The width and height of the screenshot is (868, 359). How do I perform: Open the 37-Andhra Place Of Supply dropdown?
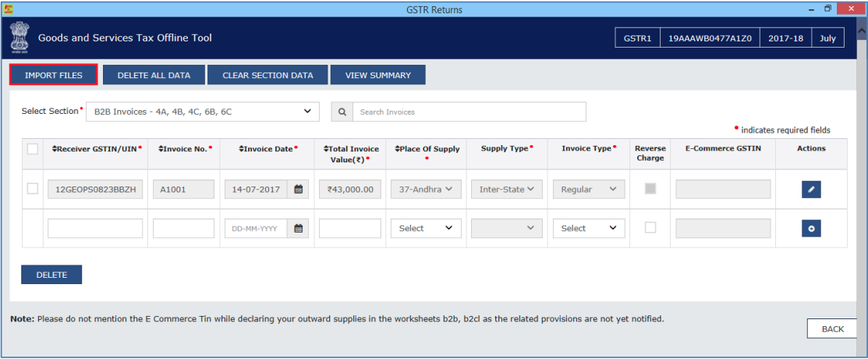[427, 190]
